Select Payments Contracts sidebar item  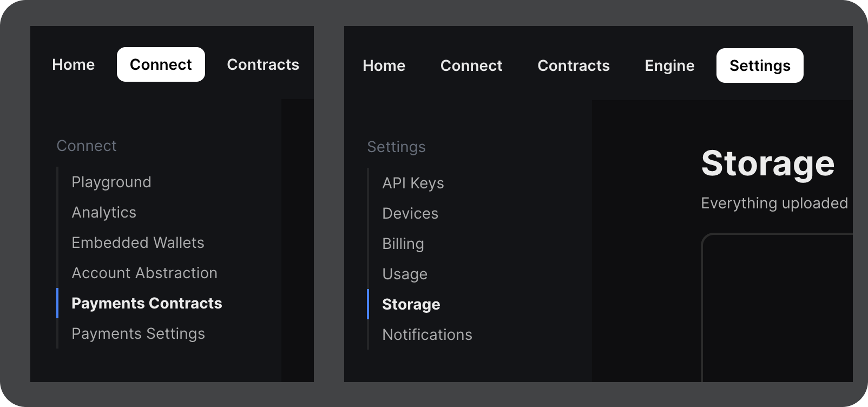[x=147, y=303]
